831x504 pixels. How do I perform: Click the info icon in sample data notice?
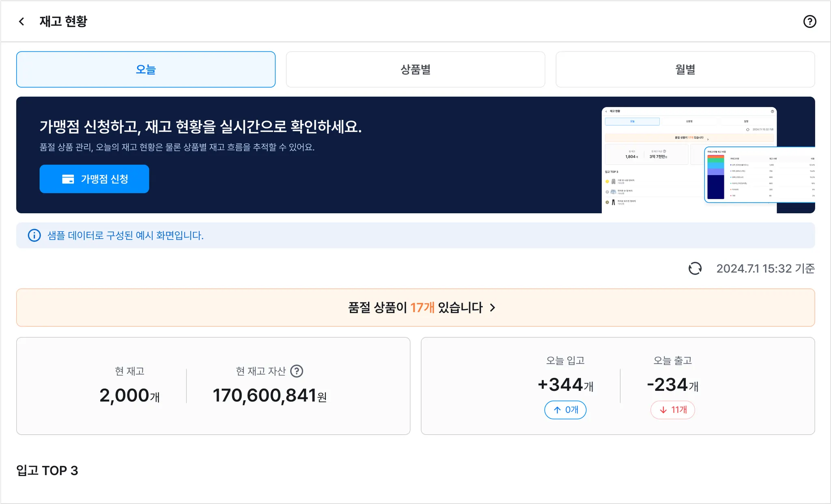(x=34, y=235)
